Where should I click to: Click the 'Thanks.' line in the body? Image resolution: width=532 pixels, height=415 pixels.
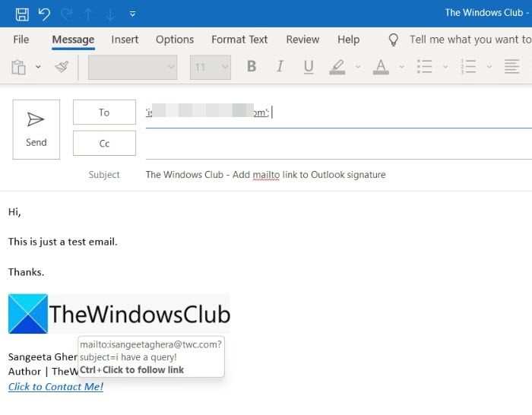(26, 272)
